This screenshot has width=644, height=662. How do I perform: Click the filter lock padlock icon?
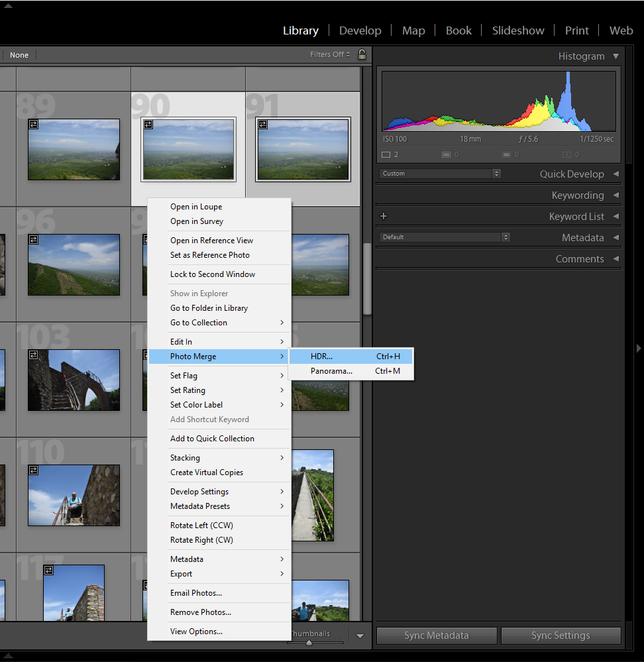click(362, 54)
